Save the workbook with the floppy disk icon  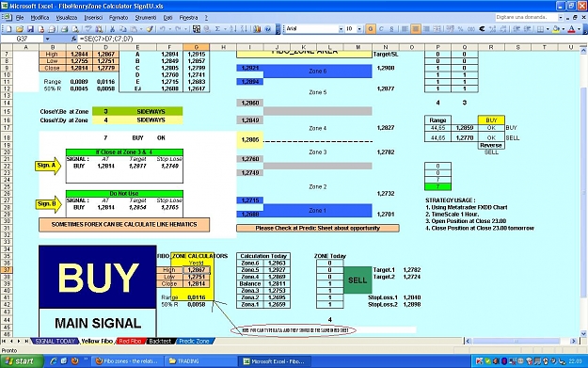[x=30, y=29]
